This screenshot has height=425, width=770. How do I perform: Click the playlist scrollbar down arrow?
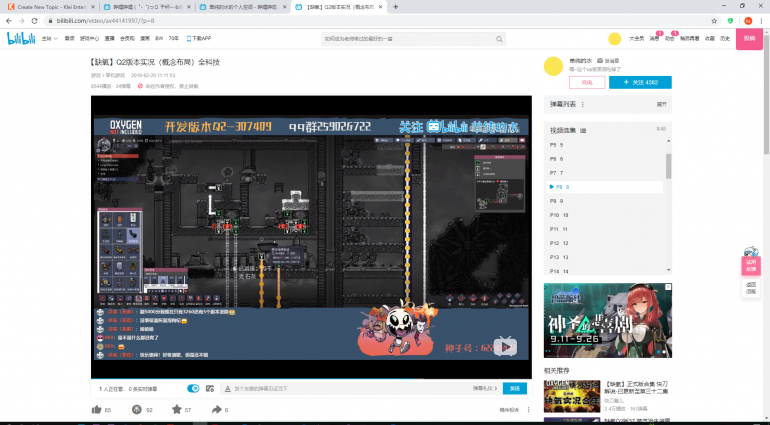(668, 270)
